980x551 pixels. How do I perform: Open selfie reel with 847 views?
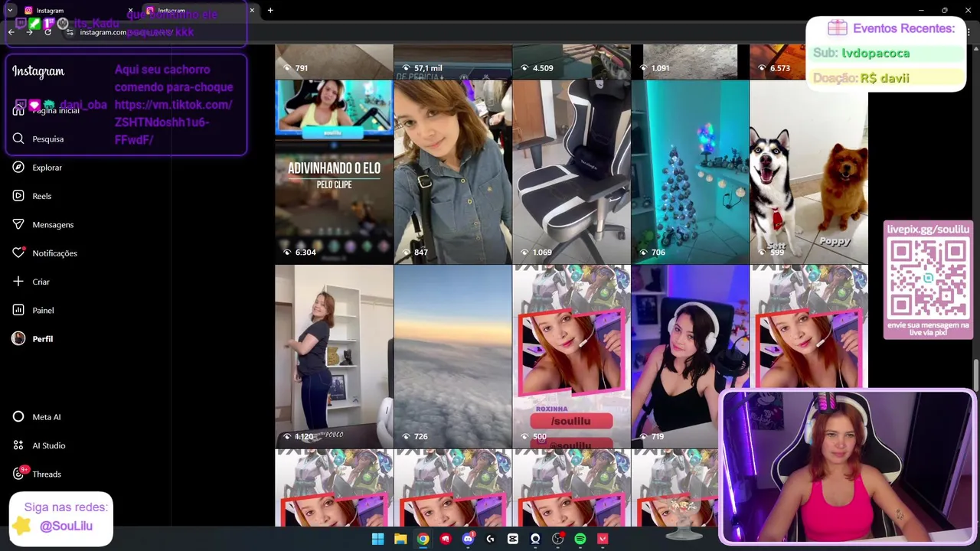(x=452, y=172)
